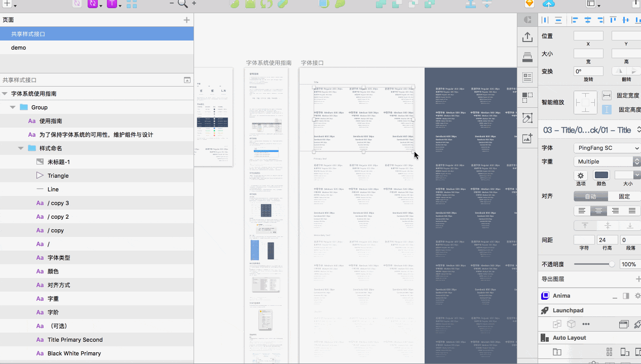Open the text color (颜色) swatch
The height and width of the screenshot is (364, 641).
(601, 175)
